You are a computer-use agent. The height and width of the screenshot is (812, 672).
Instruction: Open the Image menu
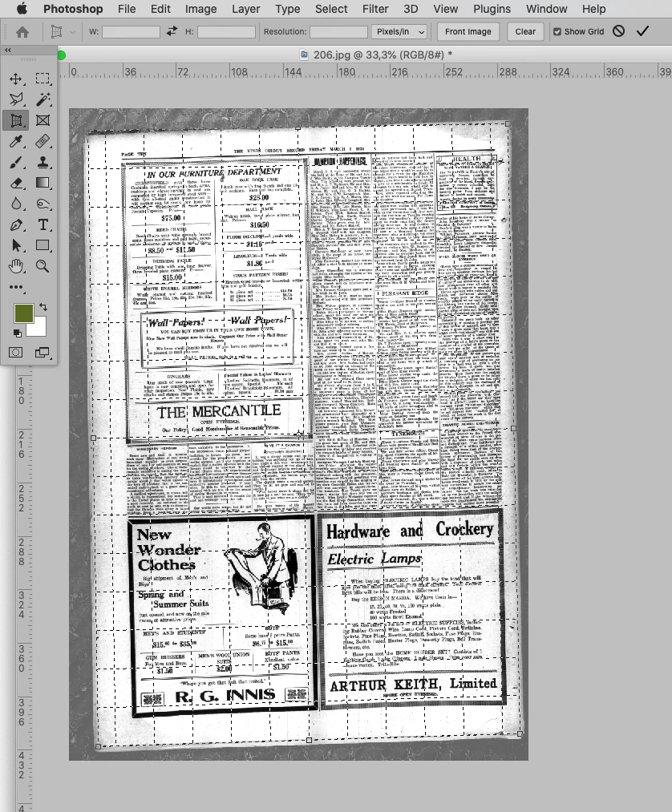tap(201, 9)
